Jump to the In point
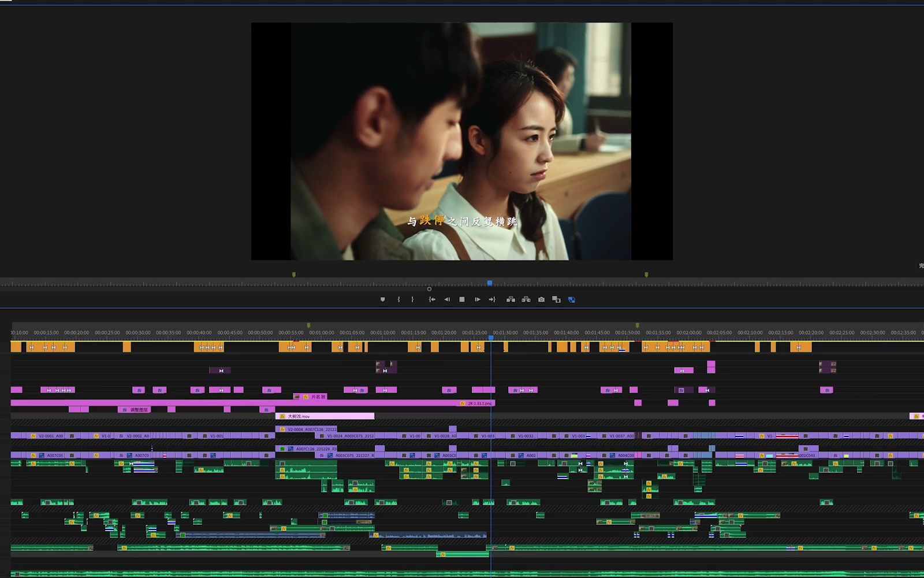The height and width of the screenshot is (578, 924). click(x=431, y=299)
